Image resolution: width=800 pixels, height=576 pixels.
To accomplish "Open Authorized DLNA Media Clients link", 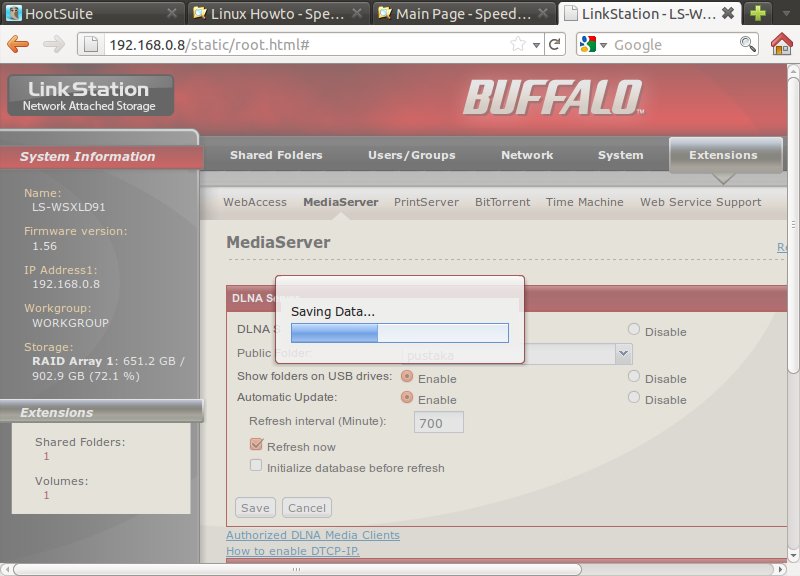I will click(313, 535).
